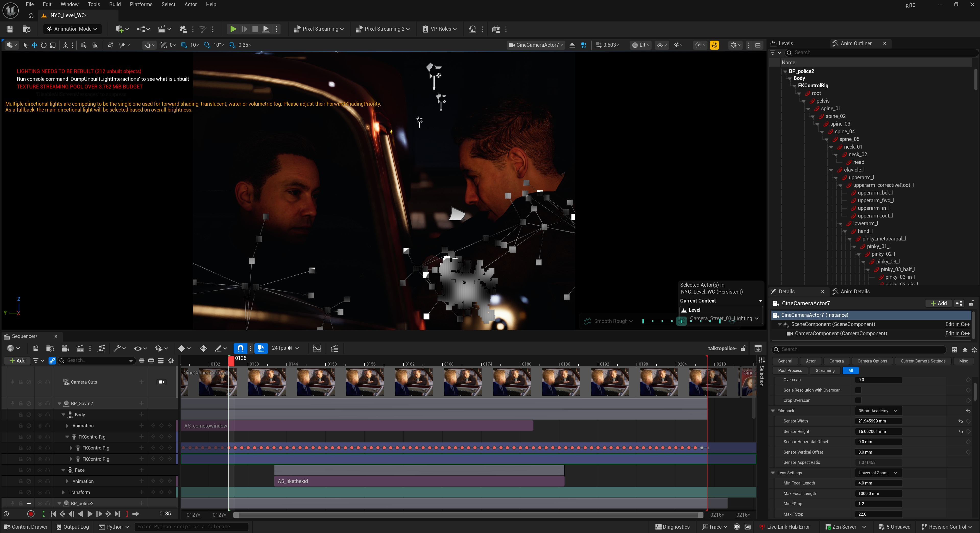Click the Sequencer render movie clapperboard icon

80,348
